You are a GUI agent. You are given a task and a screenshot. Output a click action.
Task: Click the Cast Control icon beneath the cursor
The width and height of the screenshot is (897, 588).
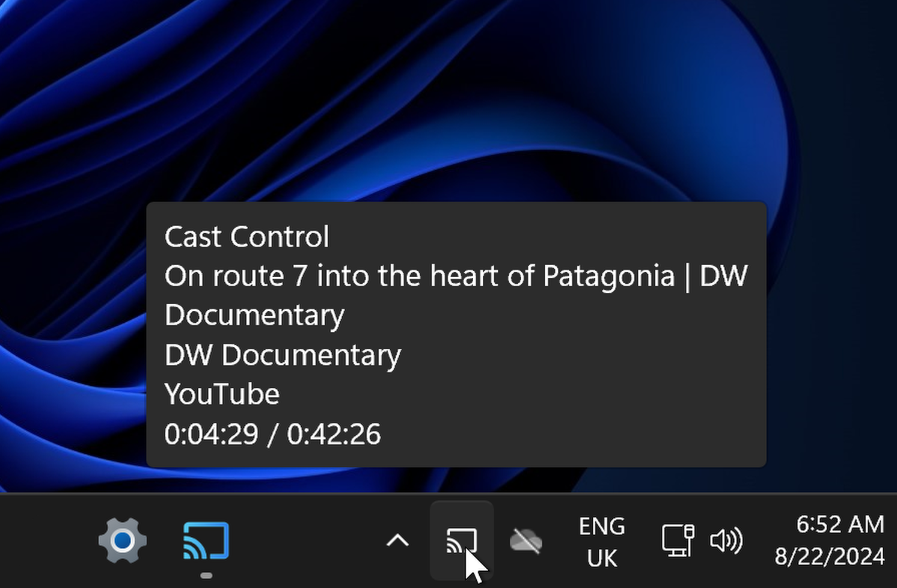[462, 540]
